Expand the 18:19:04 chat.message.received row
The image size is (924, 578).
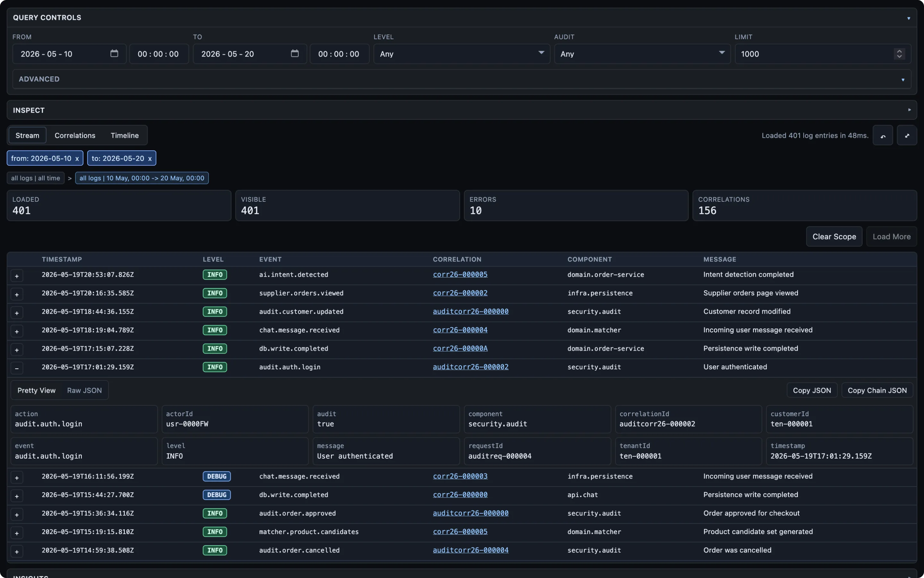point(17,331)
